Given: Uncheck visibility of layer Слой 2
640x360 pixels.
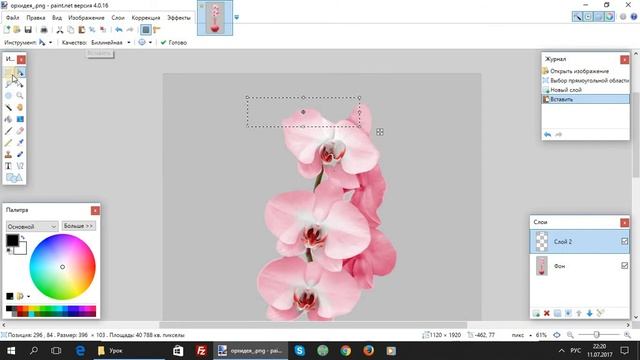Looking at the screenshot, I should tap(624, 241).
